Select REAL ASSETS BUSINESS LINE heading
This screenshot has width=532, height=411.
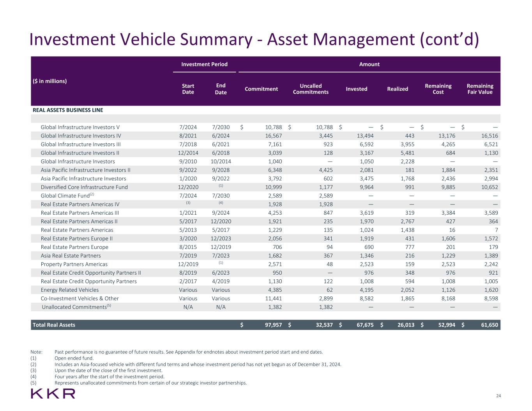pyautogui.click(x=68, y=110)
